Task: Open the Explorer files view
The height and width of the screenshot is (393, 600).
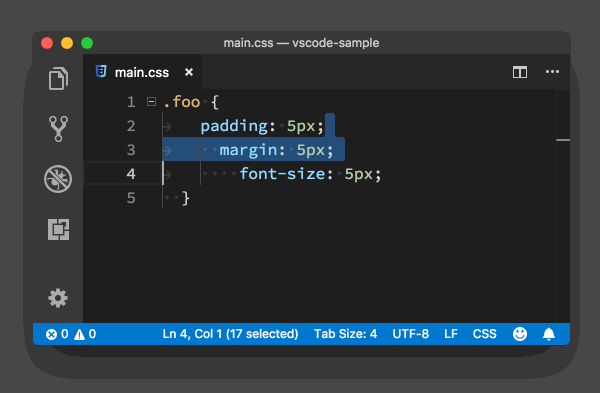Action: [x=58, y=78]
